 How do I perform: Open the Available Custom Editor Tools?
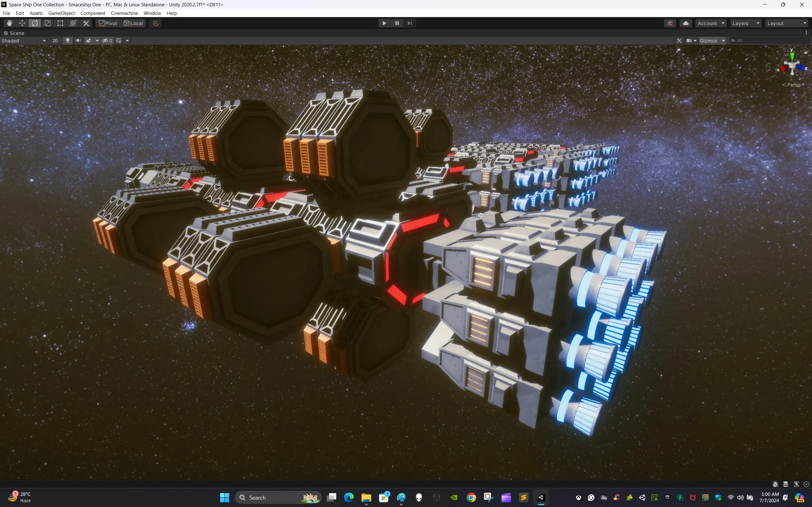click(86, 23)
